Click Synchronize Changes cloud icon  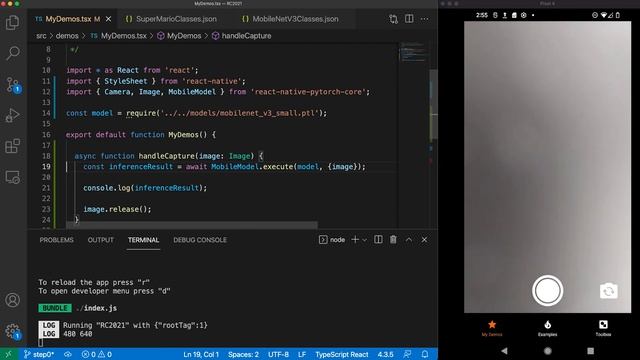[68, 354]
